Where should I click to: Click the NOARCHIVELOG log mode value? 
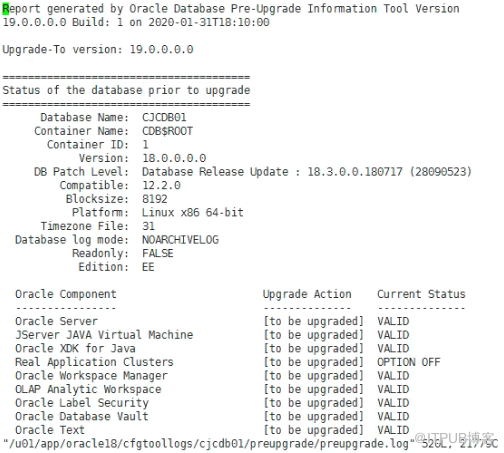tap(180, 240)
